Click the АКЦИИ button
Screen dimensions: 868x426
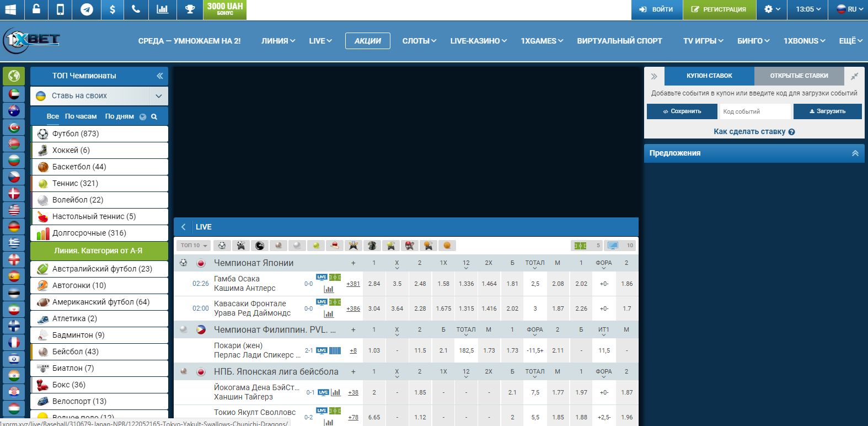(368, 41)
